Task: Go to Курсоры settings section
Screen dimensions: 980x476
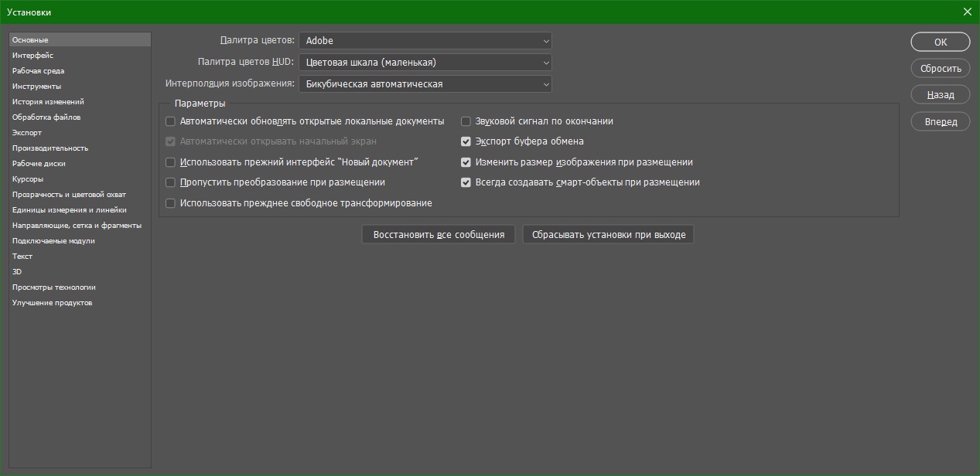Action: [x=28, y=179]
